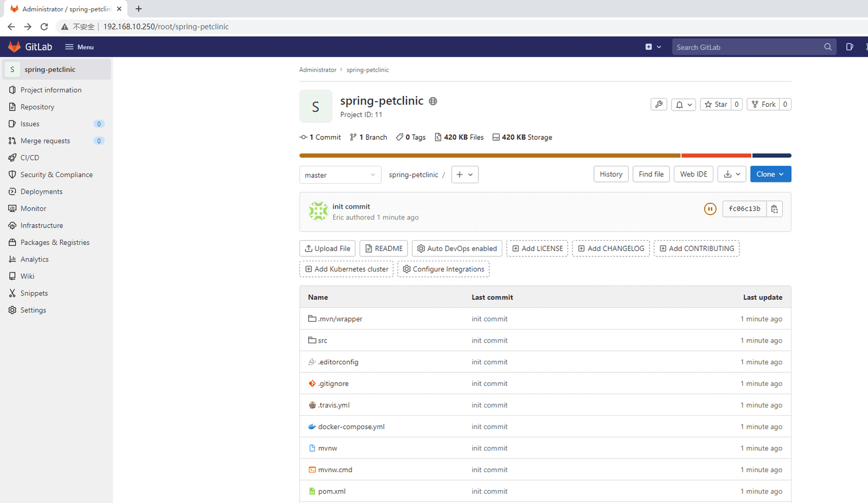Screen dimensions: 868x503
Task: Open the pom.xml file
Action: tap(332, 492)
